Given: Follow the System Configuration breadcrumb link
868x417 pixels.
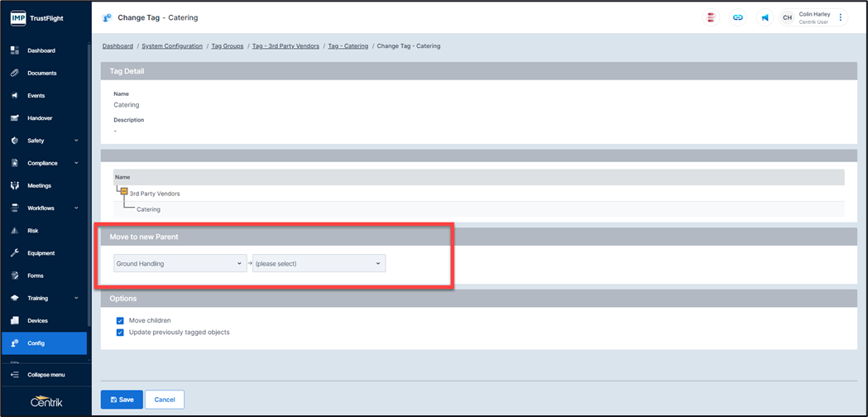Looking at the screenshot, I should point(172,46).
